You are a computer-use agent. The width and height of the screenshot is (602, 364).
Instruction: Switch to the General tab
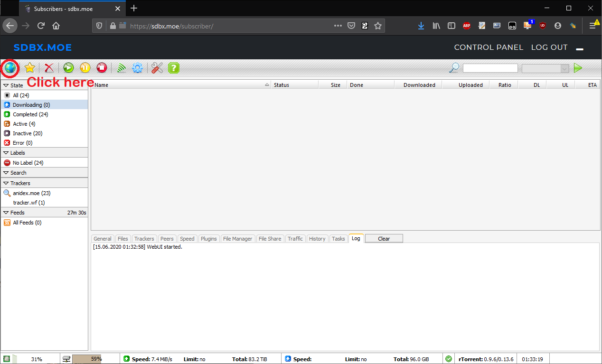coord(103,239)
